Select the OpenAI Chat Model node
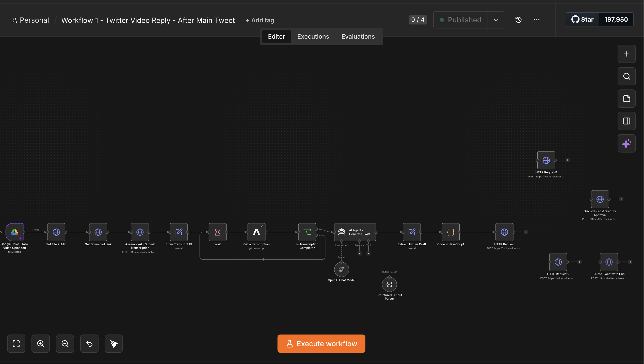 point(342,269)
